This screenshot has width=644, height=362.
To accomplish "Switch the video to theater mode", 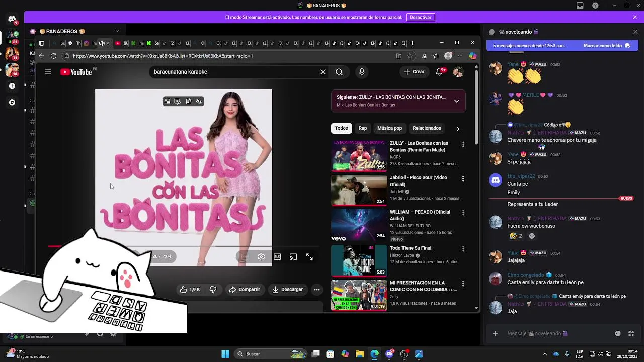I will (277, 257).
